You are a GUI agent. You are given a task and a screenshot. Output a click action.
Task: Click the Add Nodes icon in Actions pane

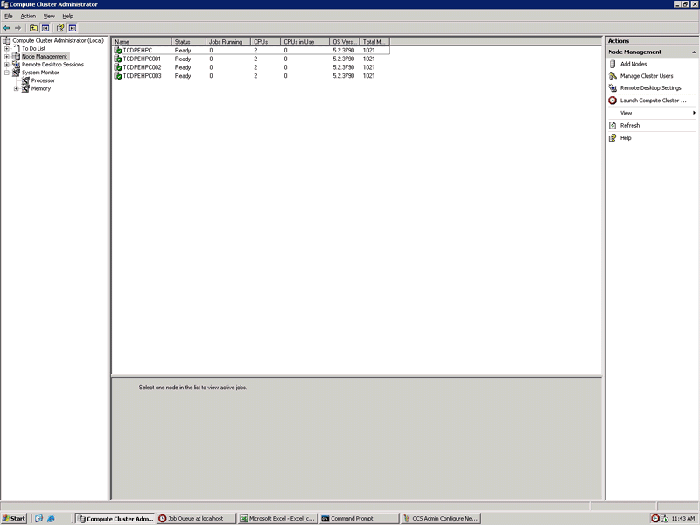pos(612,63)
